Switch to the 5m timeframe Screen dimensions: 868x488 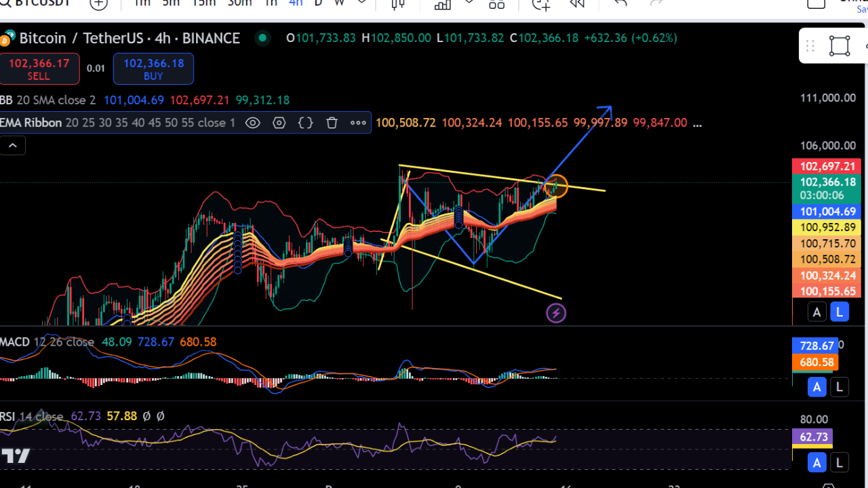[171, 3]
